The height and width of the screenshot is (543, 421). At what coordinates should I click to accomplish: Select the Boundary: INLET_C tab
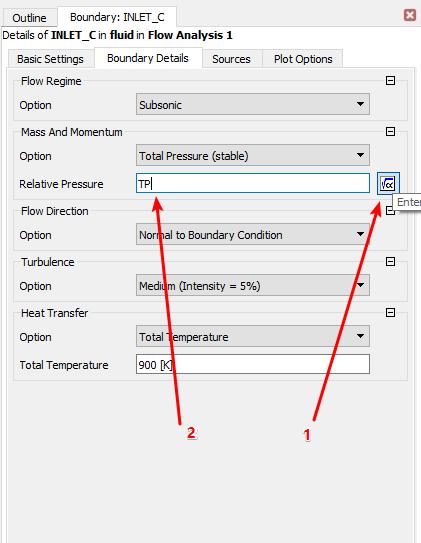click(117, 17)
